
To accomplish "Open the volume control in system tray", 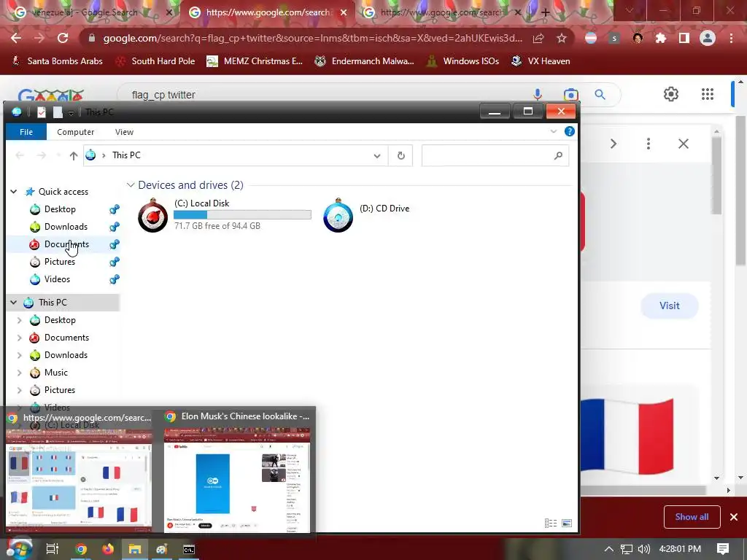I will pos(643,549).
